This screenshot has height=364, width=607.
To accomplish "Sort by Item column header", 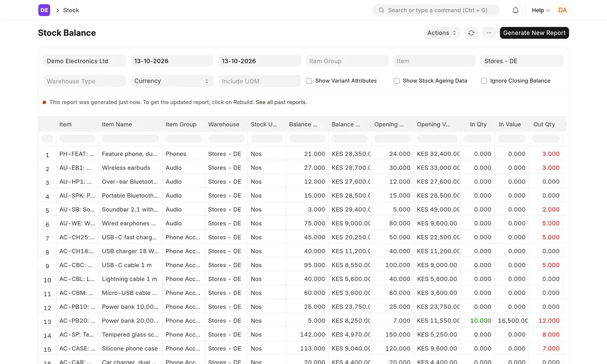I will [x=77, y=124].
